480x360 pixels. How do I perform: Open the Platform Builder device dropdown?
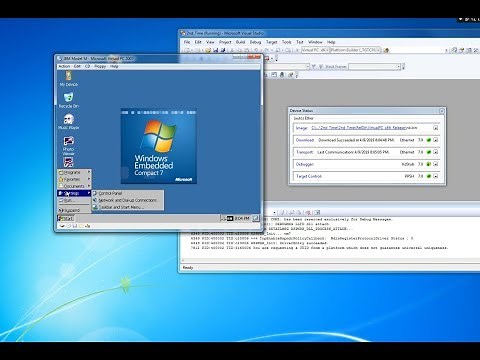355,50
